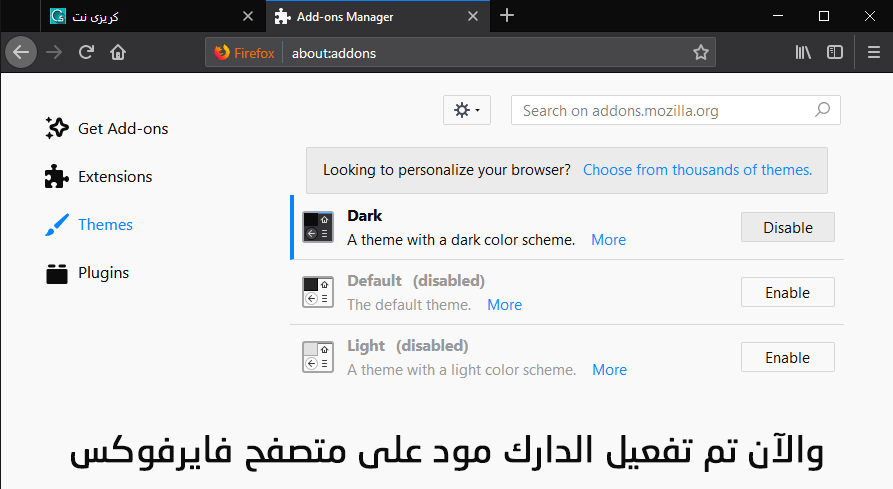Screen dimensions: 893x489
Task: Switch to the كريزى نت tab
Action: (x=153, y=17)
